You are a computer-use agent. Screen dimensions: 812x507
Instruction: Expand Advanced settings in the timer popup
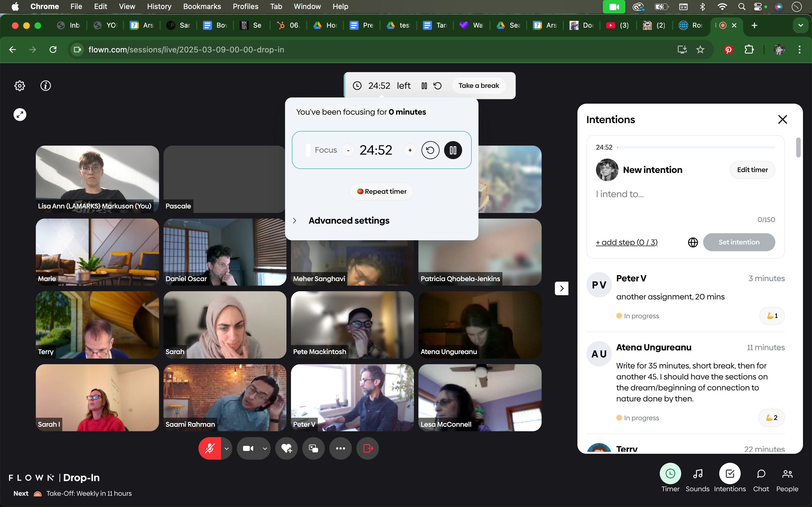pos(348,221)
